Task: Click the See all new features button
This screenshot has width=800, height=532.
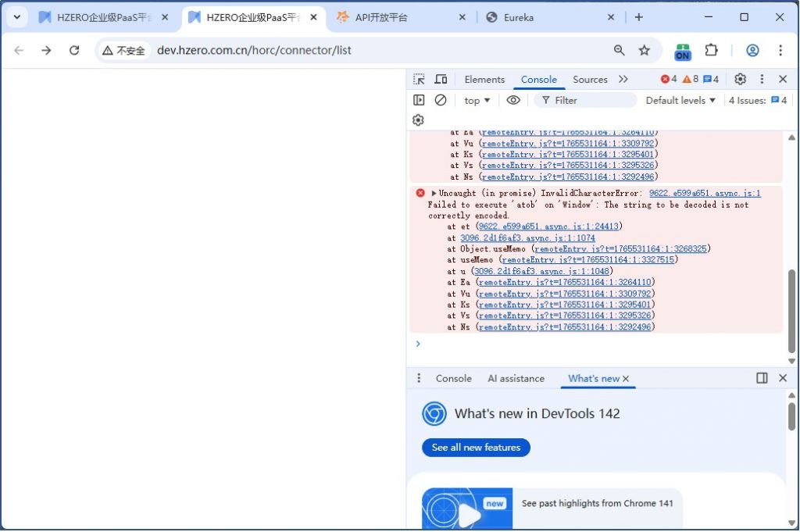Action: (476, 448)
